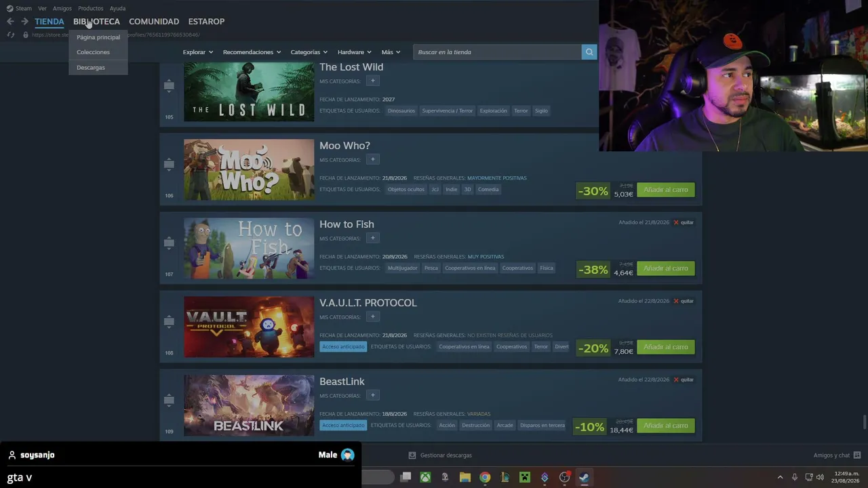Remove BeastLink from wishlist
This screenshot has height=488, width=868.
click(684, 380)
